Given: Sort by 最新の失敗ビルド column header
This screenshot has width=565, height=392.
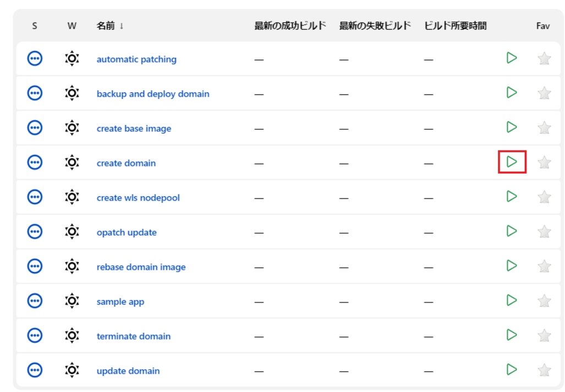Looking at the screenshot, I should (x=375, y=26).
